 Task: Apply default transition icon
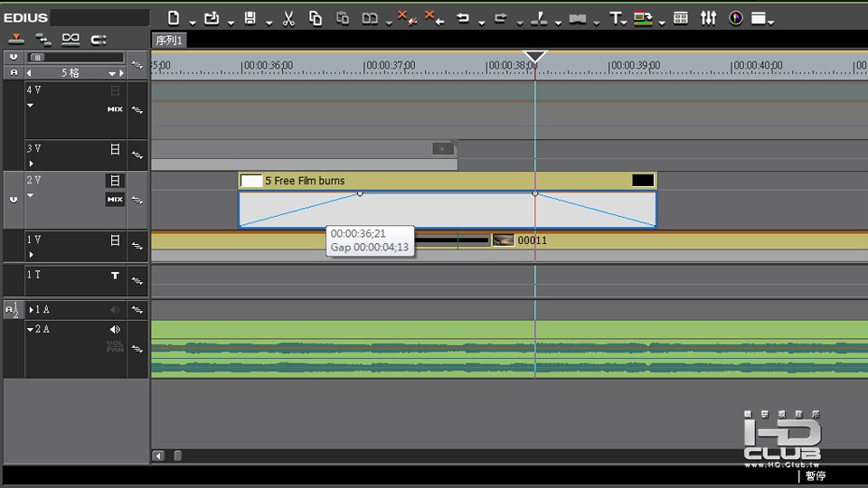coord(578,18)
